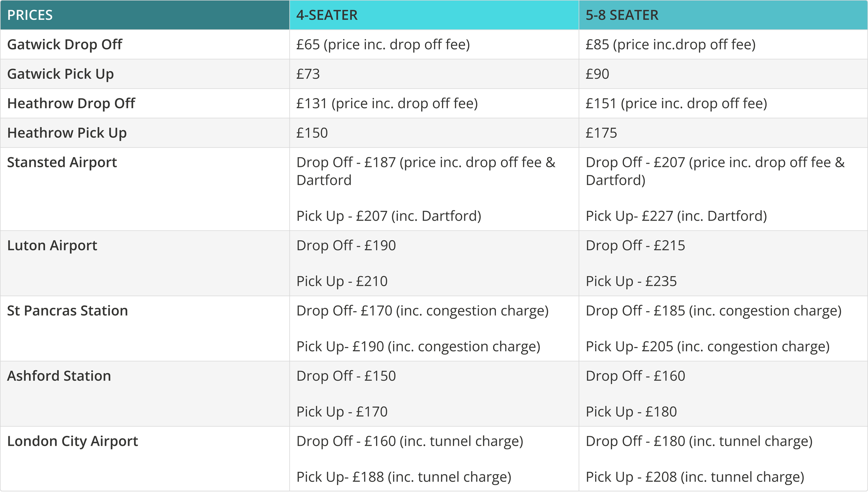This screenshot has width=868, height=492.
Task: Click the £90 Gatwick pick up price
Action: point(597,74)
